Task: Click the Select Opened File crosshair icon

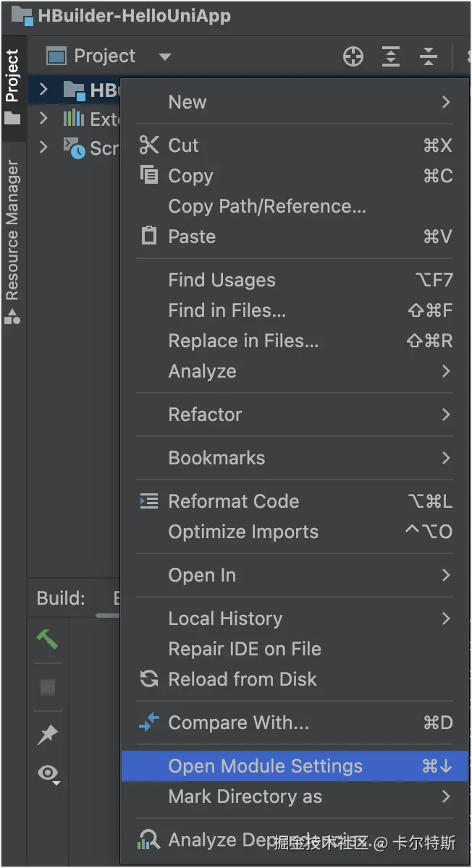Action: coord(353,56)
